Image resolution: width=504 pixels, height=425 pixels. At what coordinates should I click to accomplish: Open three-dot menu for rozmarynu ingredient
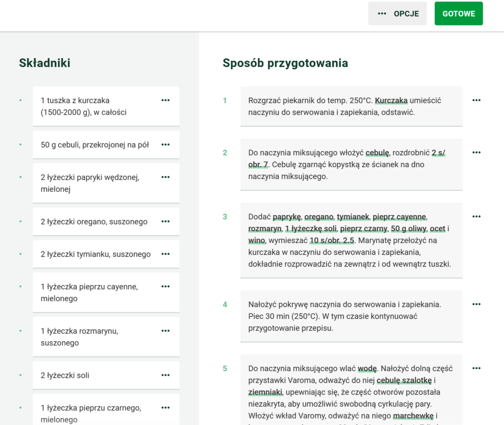pyautogui.click(x=165, y=331)
